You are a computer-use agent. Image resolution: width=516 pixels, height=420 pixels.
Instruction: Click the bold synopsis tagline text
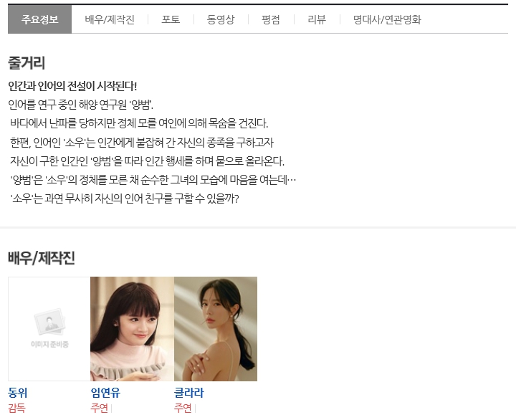click(x=72, y=86)
